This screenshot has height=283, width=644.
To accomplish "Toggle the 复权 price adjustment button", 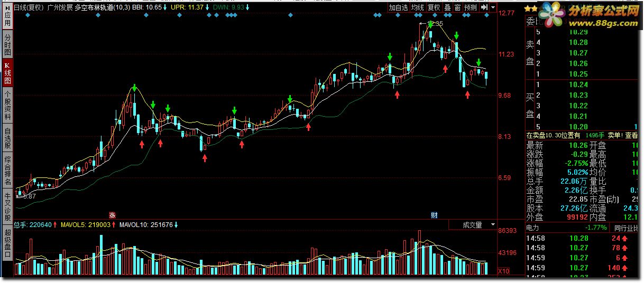I will 434,7.
